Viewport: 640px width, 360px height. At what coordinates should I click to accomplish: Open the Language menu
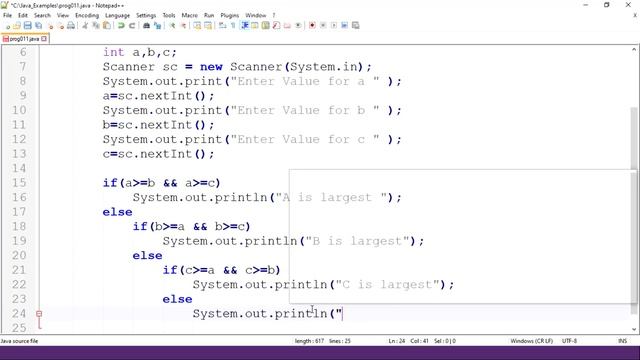click(x=117, y=16)
